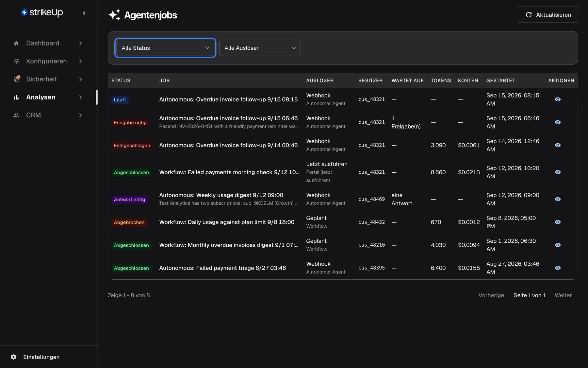588x368 pixels.
Task: Collapse the sidebar with the back chevron
Action: pos(84,13)
